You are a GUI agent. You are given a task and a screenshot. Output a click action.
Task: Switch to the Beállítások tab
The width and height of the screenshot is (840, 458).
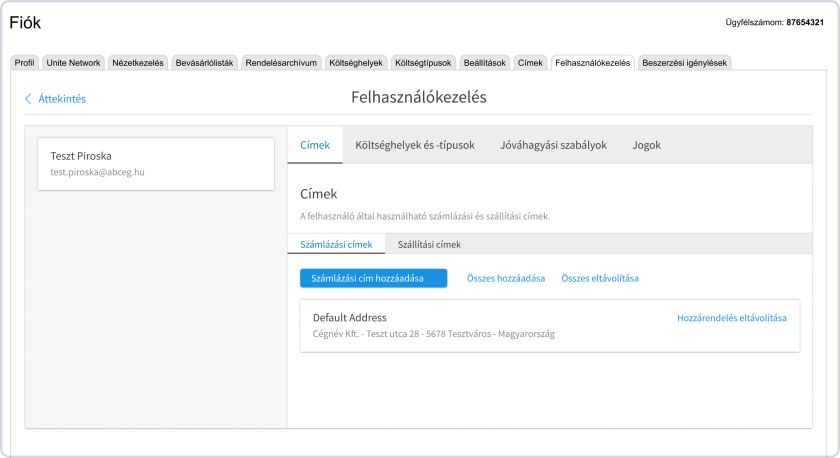pyautogui.click(x=485, y=63)
